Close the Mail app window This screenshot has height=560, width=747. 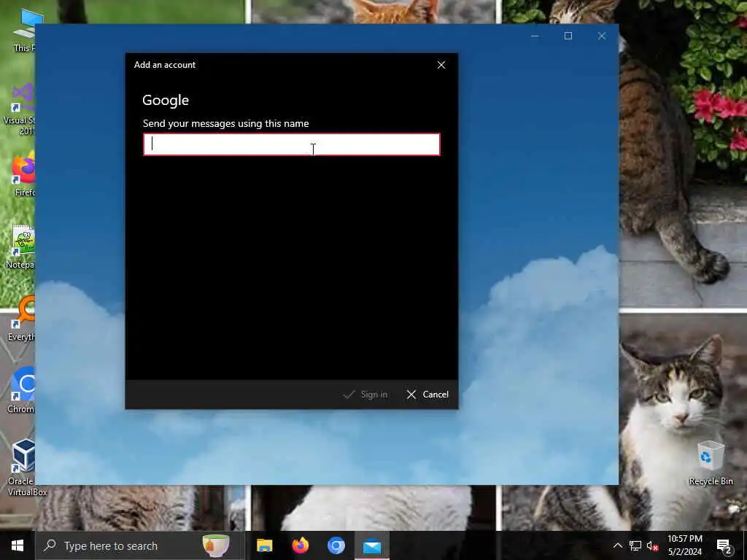(x=602, y=36)
